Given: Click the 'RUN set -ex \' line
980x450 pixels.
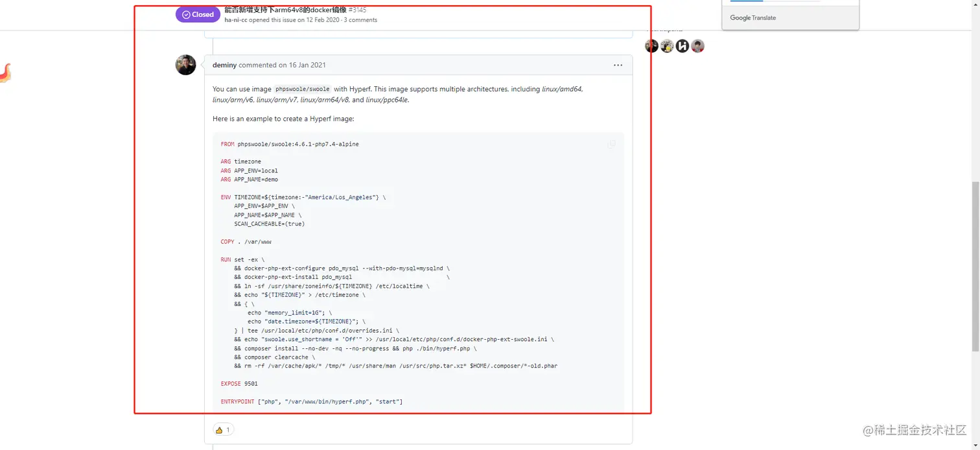Looking at the screenshot, I should (242, 259).
